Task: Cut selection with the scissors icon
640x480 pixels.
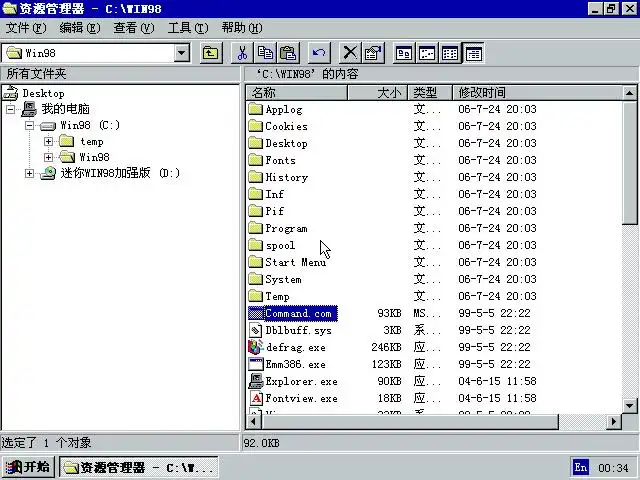Action: [242, 53]
